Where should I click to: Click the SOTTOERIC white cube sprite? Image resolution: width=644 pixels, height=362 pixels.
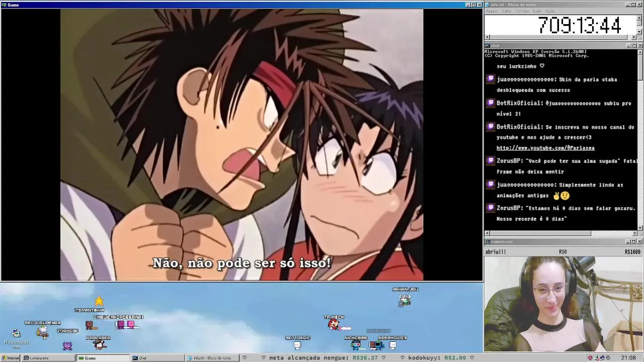tap(297, 345)
